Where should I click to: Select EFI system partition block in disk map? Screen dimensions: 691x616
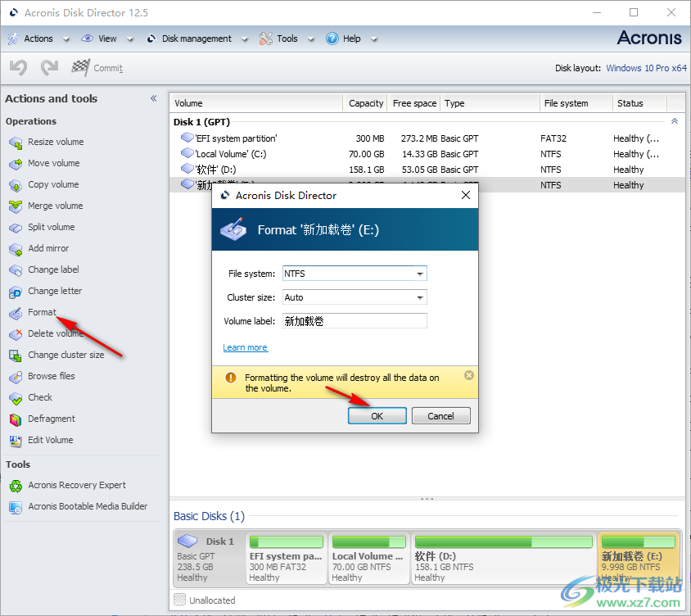[x=286, y=558]
